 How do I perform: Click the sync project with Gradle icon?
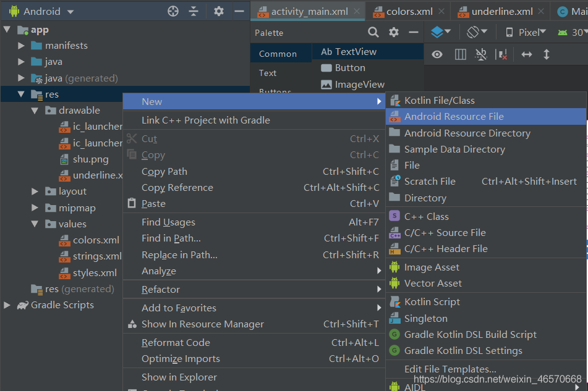tap(172, 11)
